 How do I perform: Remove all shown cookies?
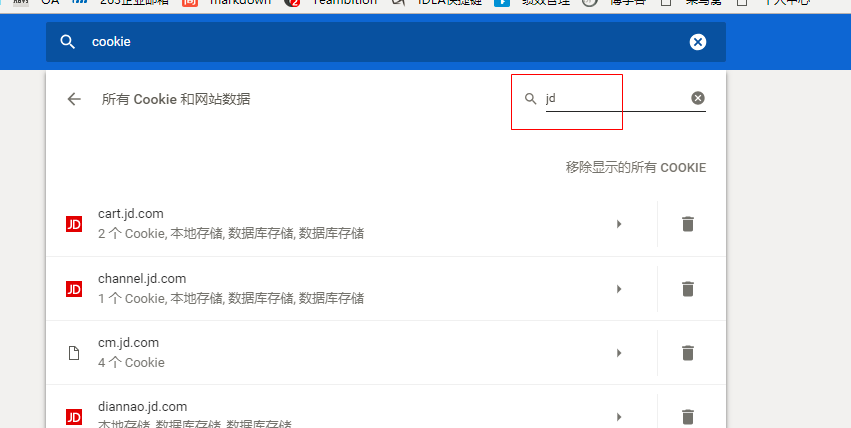(636, 168)
